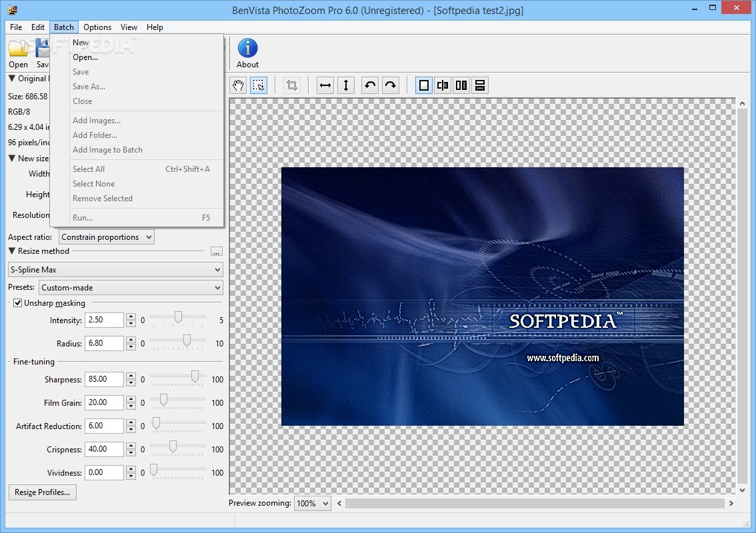This screenshot has height=533, width=756.
Task: Decrease Film Grain with the down spinner
Action: point(131,406)
